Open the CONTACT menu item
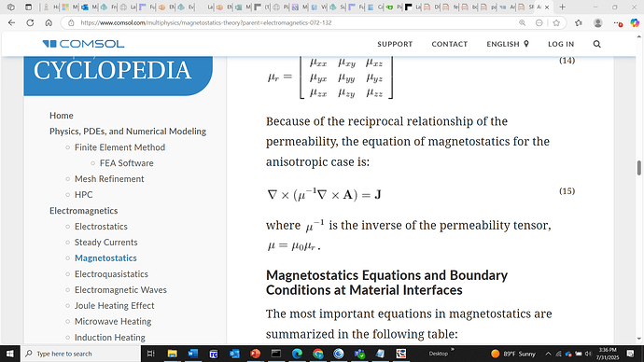 pyautogui.click(x=449, y=44)
